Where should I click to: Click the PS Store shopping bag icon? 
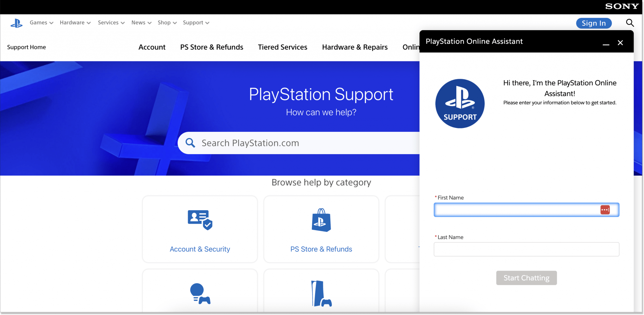tap(321, 220)
